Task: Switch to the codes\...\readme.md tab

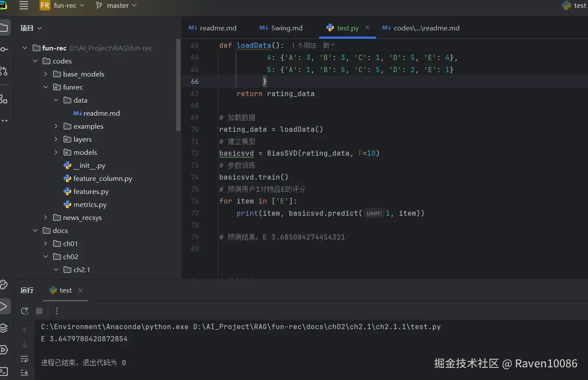Action: (x=421, y=28)
